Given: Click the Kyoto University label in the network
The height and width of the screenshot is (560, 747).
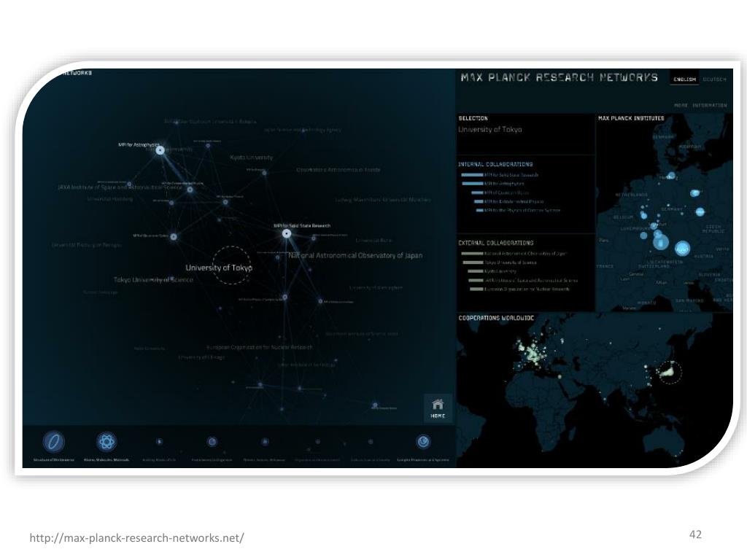Looking at the screenshot, I should point(251,157).
